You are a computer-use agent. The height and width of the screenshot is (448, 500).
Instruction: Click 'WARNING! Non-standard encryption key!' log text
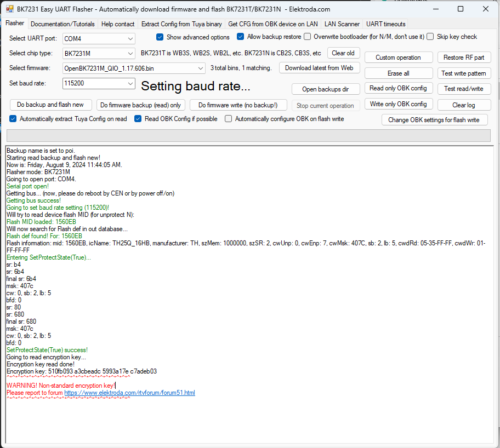click(61, 386)
